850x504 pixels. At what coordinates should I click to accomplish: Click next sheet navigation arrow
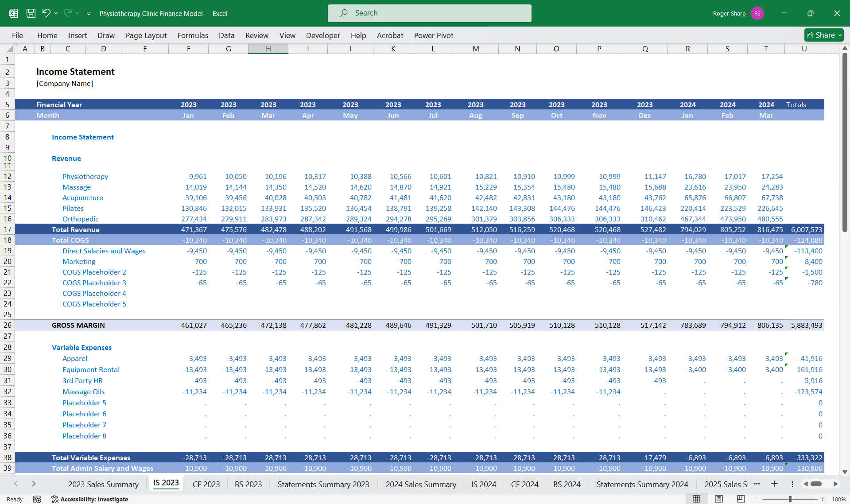point(34,484)
